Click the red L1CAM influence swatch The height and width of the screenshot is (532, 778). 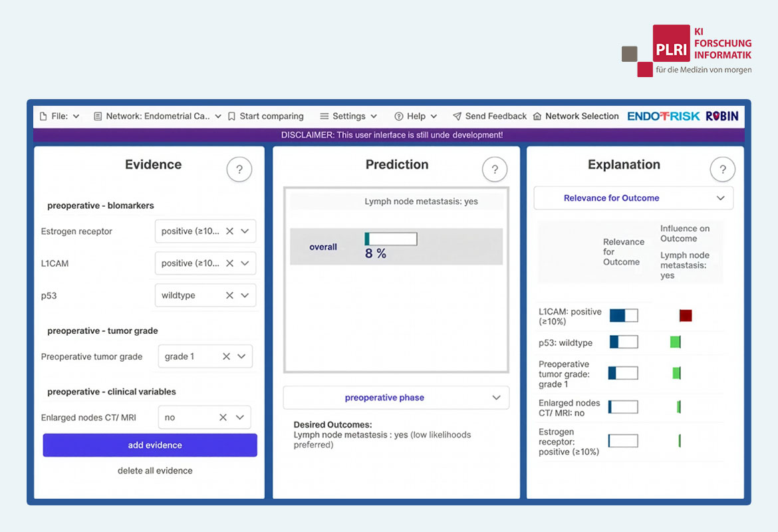click(685, 316)
